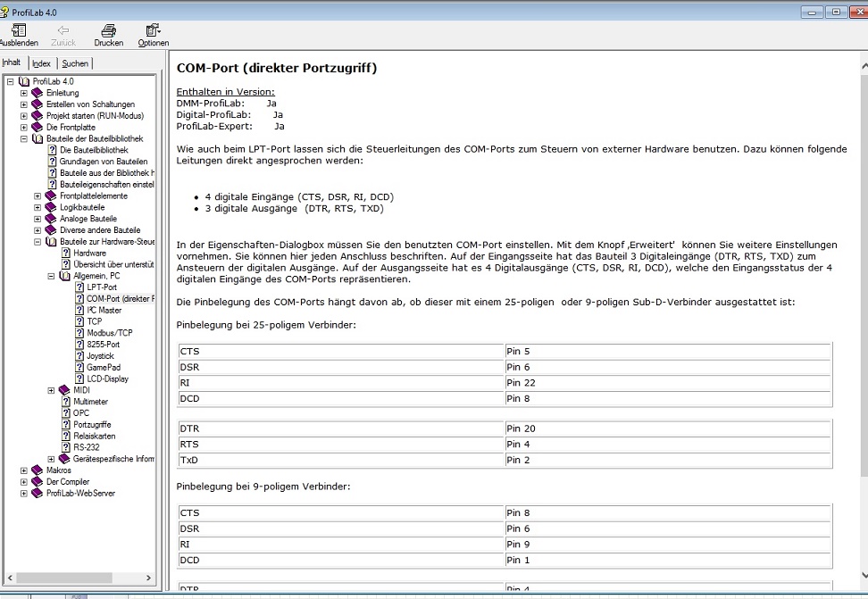Open Bauteileigenschaften einstellen topic
The width and height of the screenshot is (868, 599).
(x=107, y=185)
